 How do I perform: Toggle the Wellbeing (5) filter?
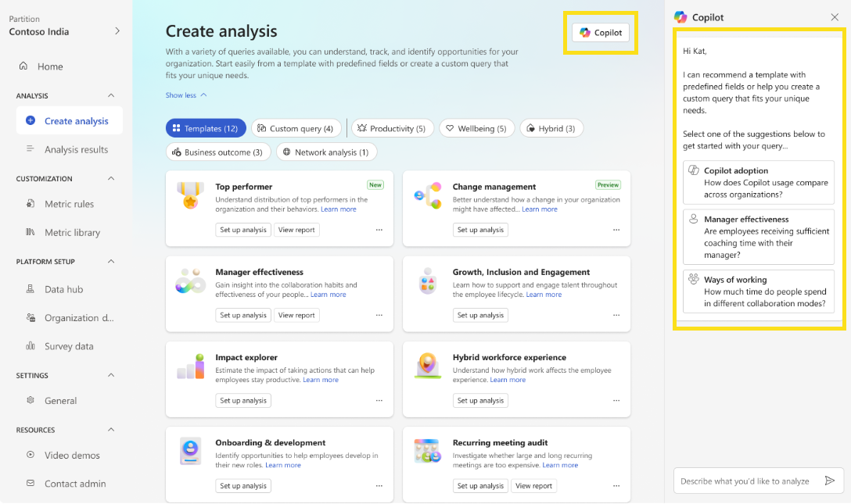point(476,127)
